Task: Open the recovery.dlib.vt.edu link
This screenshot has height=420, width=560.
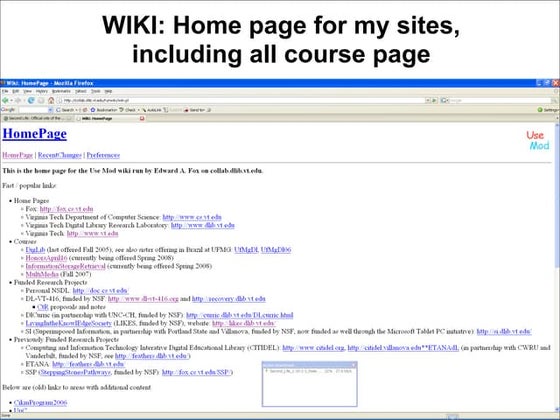Action: (x=229, y=299)
